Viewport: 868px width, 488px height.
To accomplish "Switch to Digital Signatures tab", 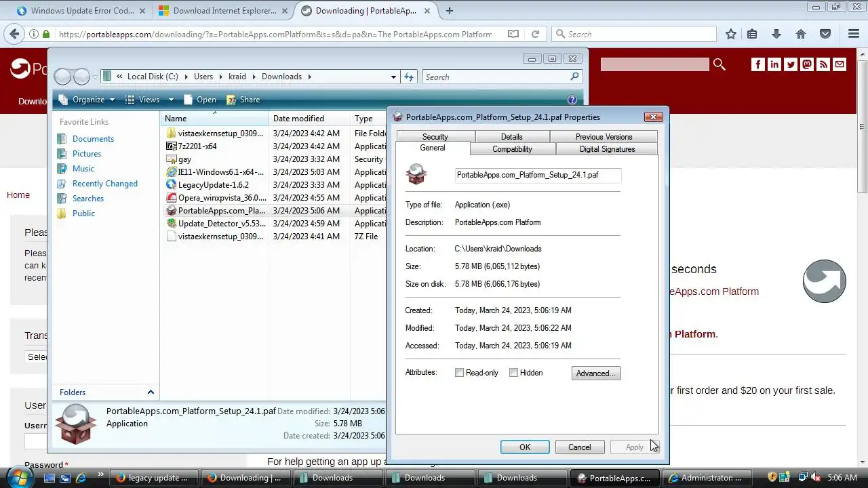I will point(607,149).
